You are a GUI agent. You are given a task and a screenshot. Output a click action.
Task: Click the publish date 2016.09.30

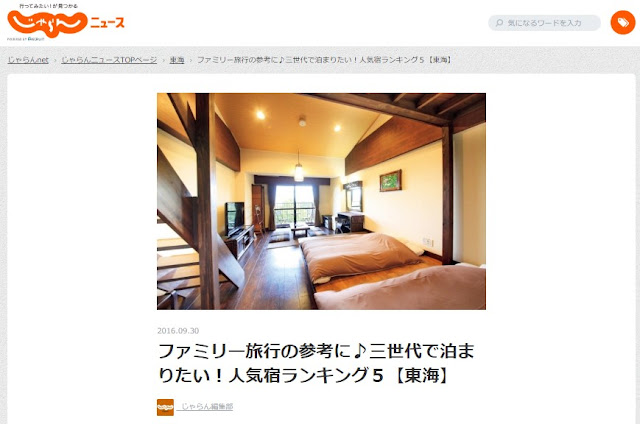(x=178, y=331)
